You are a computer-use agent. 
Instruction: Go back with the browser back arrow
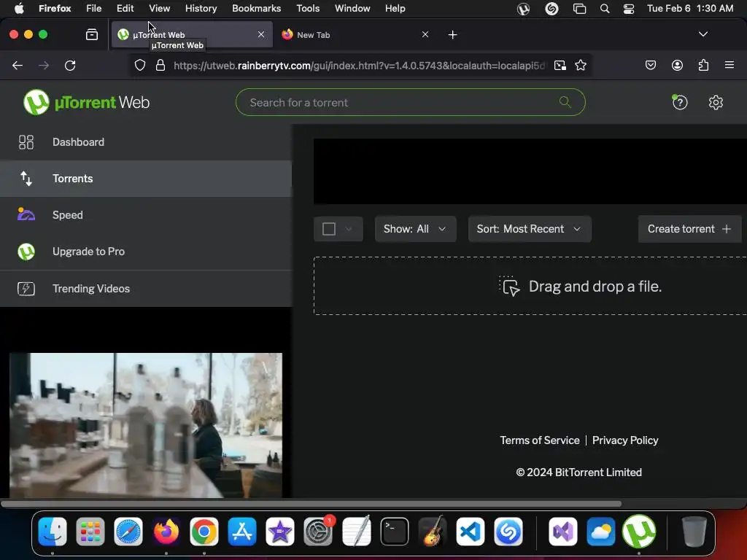pos(18,65)
